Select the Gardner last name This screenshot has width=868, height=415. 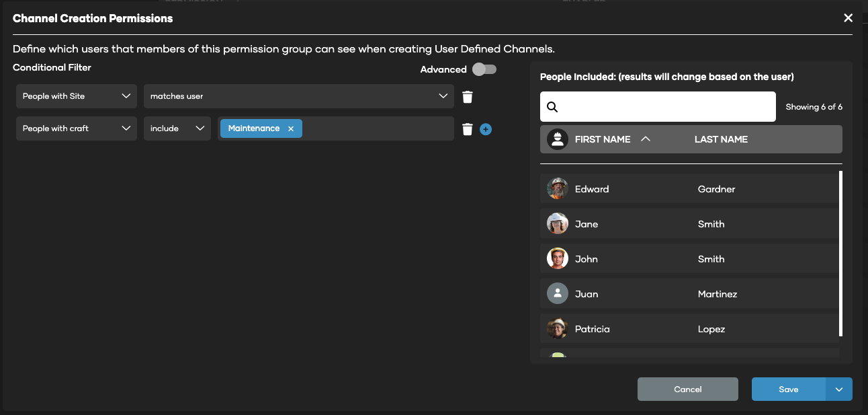716,189
